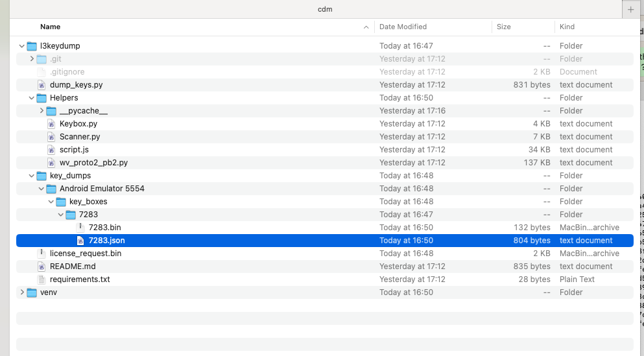
Task: Click the Keybox.py file icon
Action: 51,124
